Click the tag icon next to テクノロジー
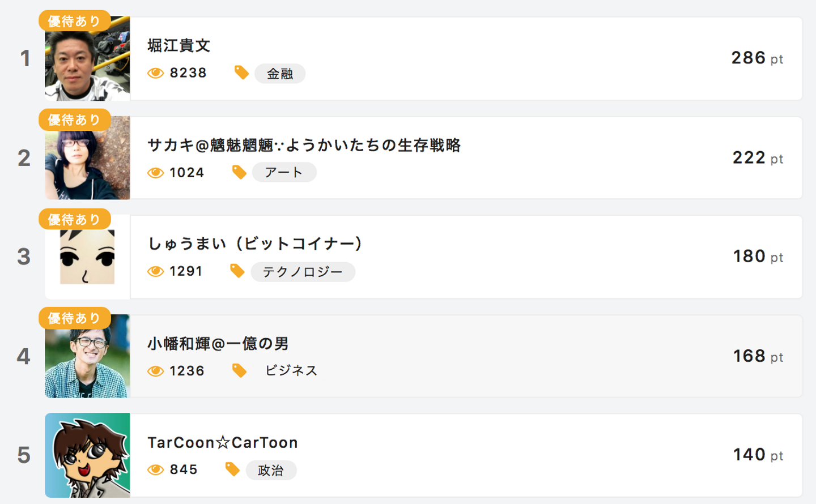This screenshot has width=816, height=504. tap(237, 271)
